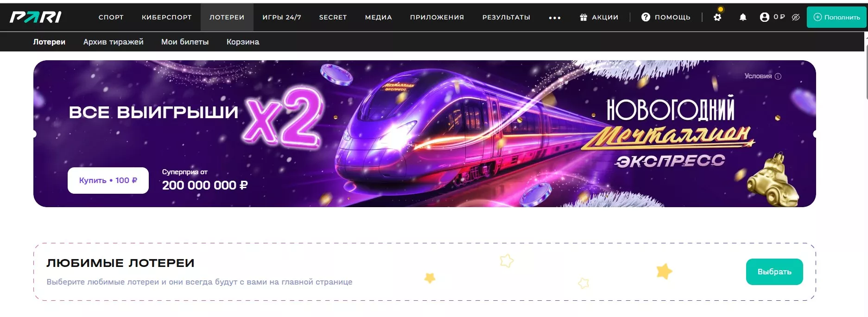Open the settings gear icon
Viewport: 868px width, 317px height.
(717, 17)
